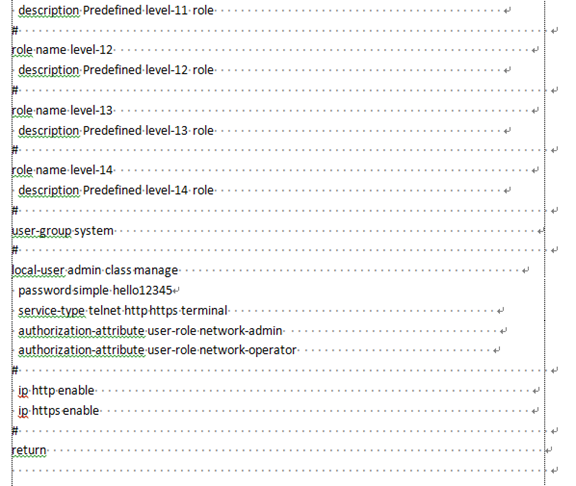Click 'description Predefined level-14 role' line
Image resolution: width=576 pixels, height=486 pixels.
(x=116, y=190)
